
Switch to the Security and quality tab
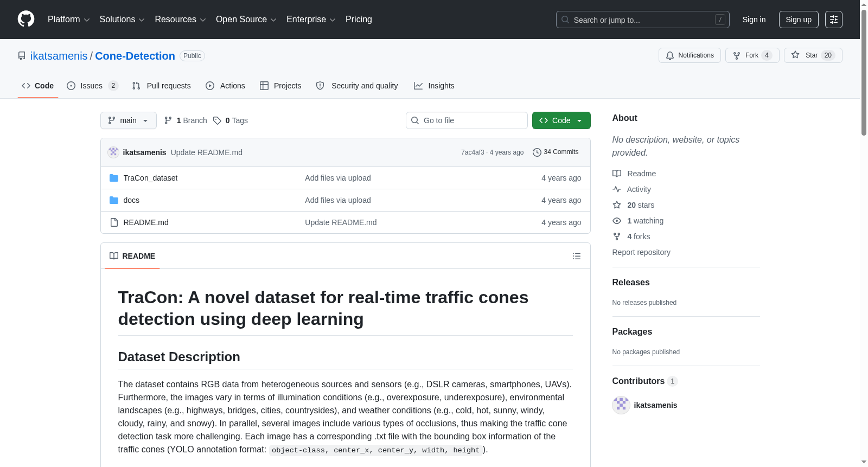click(357, 86)
